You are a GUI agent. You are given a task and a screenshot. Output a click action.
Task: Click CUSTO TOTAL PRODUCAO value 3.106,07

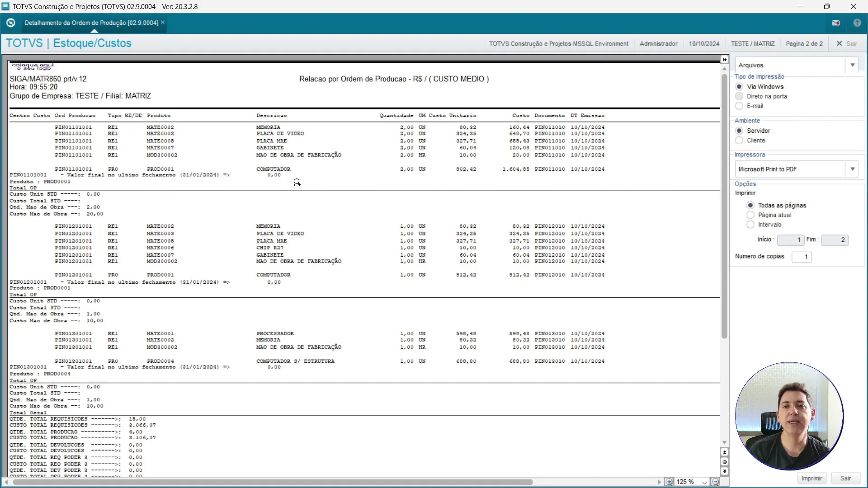click(142, 438)
